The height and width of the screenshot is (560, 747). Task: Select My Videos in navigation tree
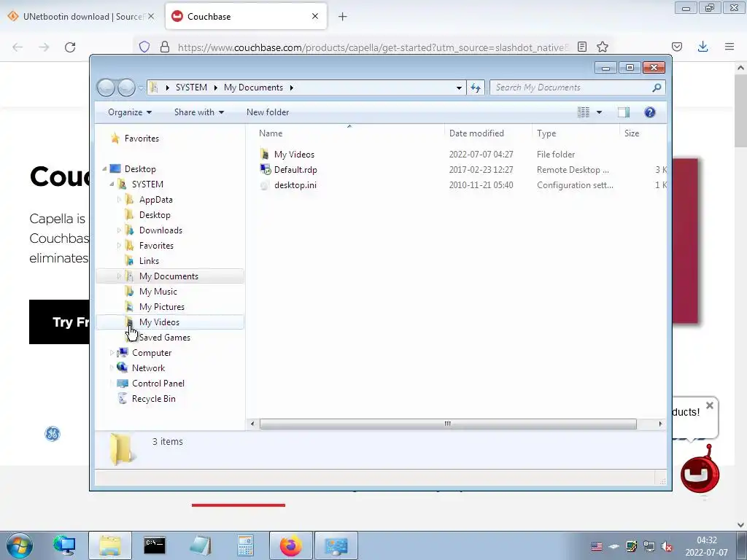tap(159, 322)
